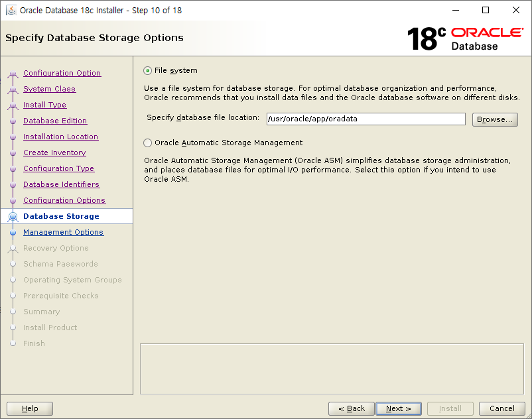Click the empty message area at the bottom
The image size is (532, 419).
(332, 369)
